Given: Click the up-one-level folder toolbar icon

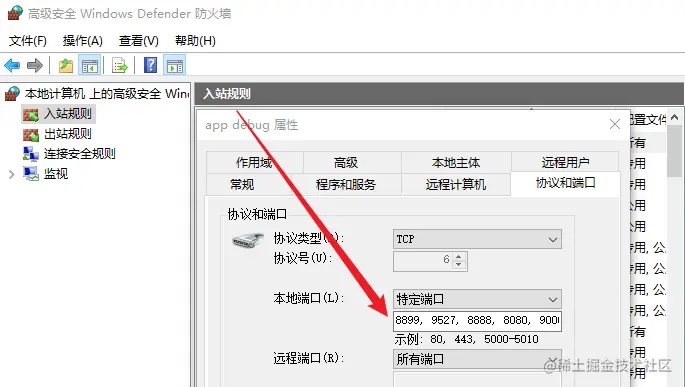Looking at the screenshot, I should (x=66, y=66).
